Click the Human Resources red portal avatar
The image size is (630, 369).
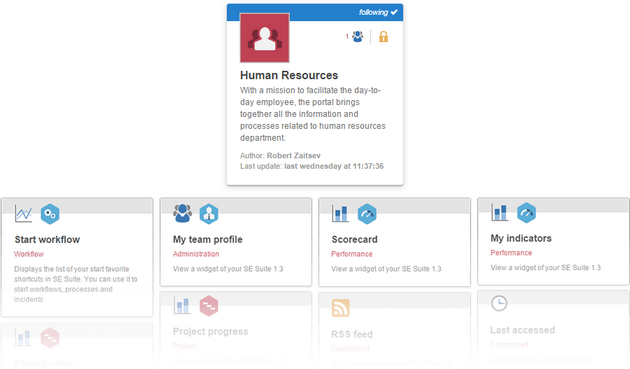click(264, 38)
